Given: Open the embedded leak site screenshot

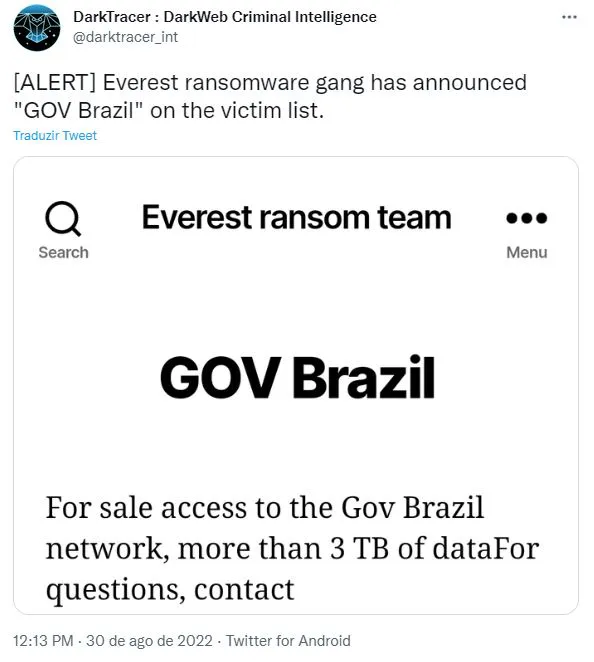Looking at the screenshot, I should pyautogui.click(x=296, y=385).
